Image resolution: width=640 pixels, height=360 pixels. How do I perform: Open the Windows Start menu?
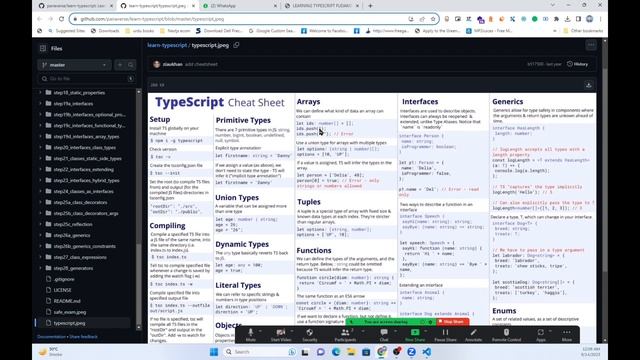(x=214, y=352)
